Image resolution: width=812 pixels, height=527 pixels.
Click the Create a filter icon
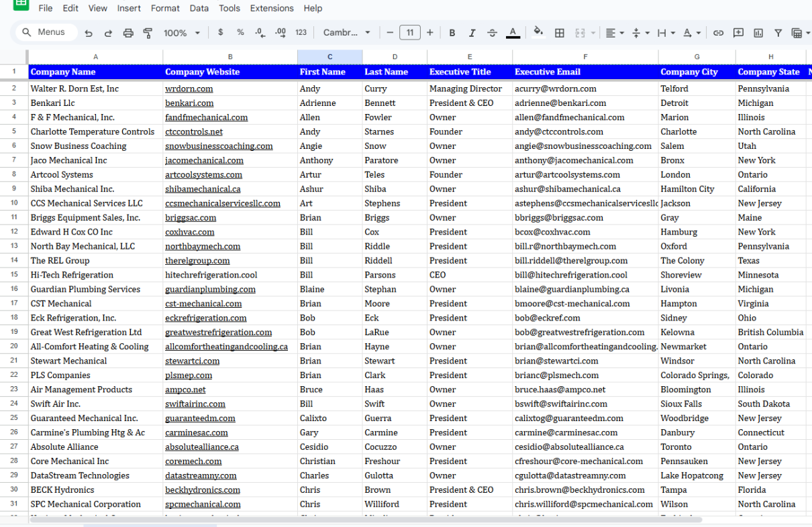coord(778,33)
